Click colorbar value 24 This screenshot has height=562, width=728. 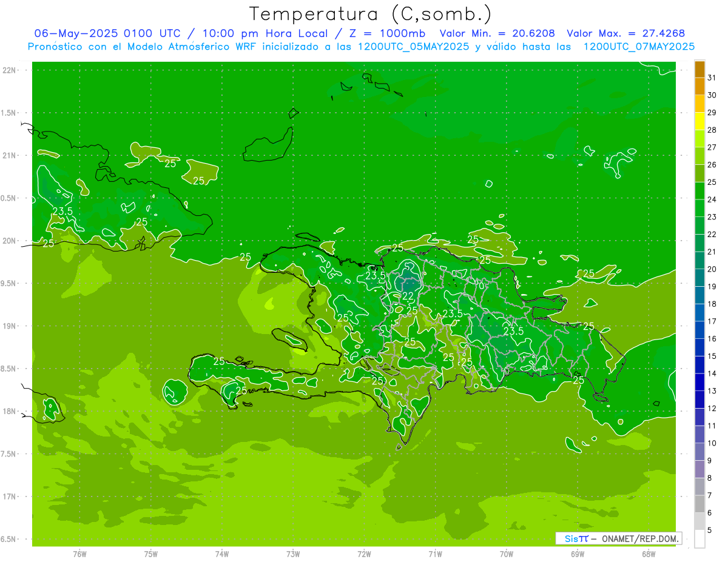(x=712, y=199)
